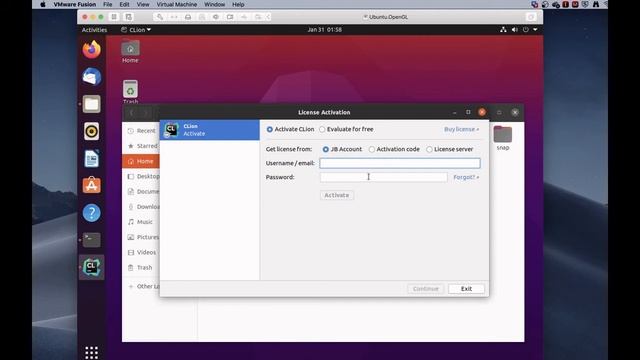
Task: Click the hard disk icon in VMware toolbar
Action: [188, 17]
